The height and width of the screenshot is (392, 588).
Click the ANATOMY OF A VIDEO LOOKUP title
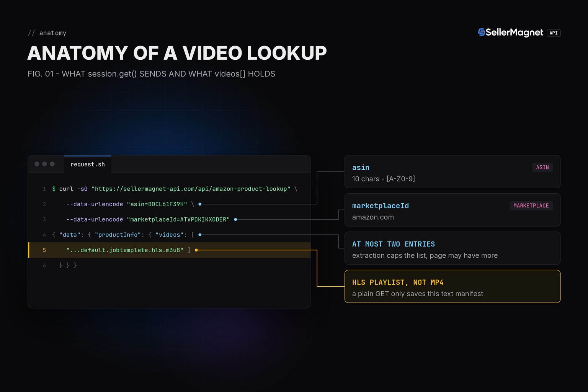point(177,53)
